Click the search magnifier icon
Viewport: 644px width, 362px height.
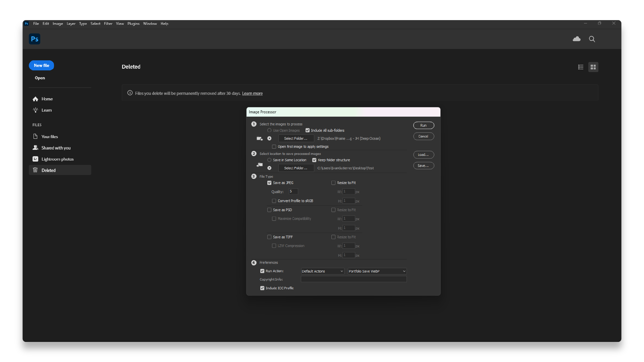coord(592,39)
